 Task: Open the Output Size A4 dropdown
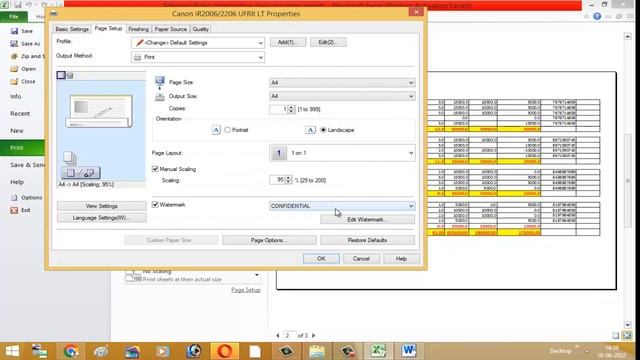(x=342, y=96)
